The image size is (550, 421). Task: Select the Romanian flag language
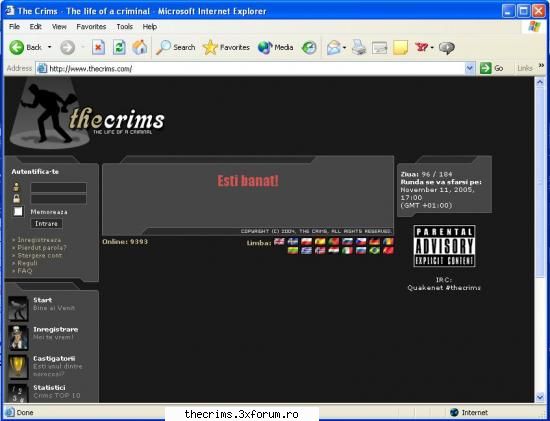click(388, 241)
